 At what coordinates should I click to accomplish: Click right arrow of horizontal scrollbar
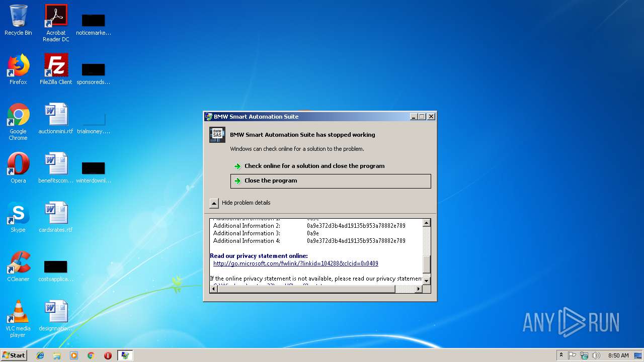(x=418, y=289)
